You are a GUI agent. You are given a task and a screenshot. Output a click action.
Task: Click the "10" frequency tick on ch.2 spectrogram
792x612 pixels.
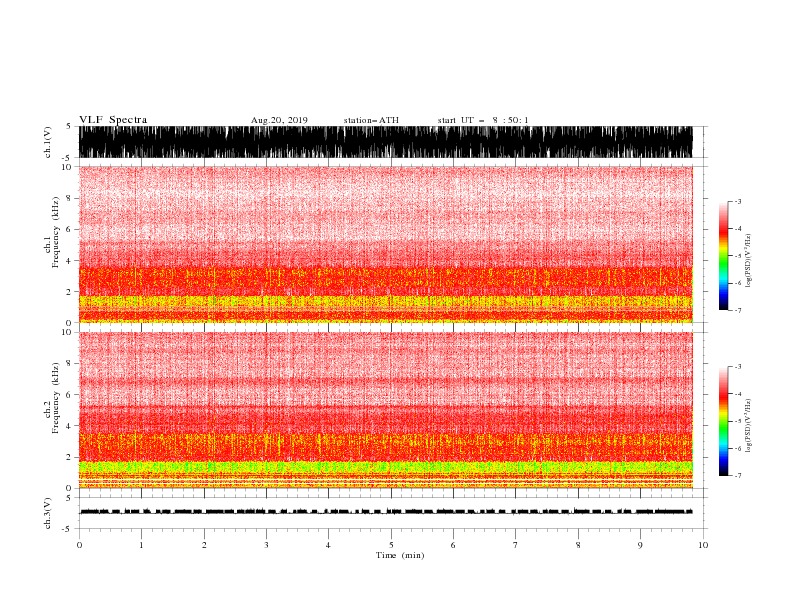[68, 332]
